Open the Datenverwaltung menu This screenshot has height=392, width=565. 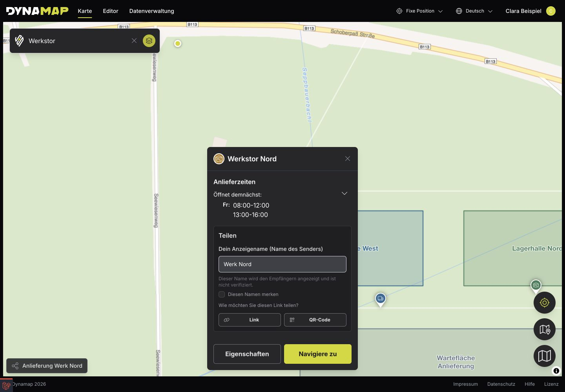coord(152,11)
